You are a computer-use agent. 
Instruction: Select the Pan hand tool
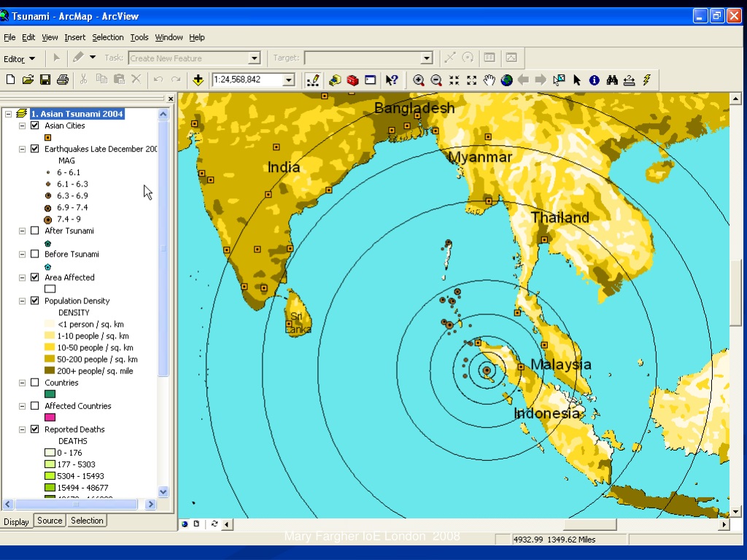[x=489, y=80]
